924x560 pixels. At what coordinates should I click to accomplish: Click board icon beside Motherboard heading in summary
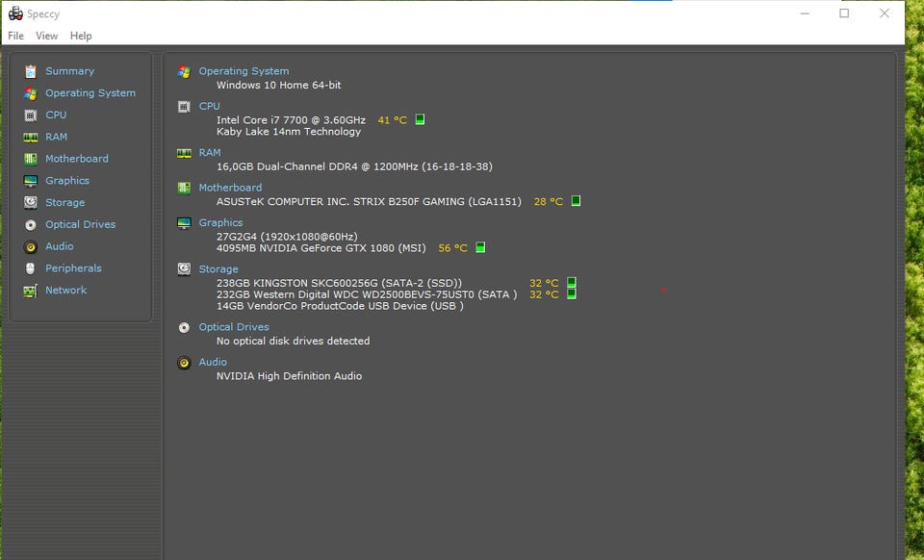coord(184,188)
